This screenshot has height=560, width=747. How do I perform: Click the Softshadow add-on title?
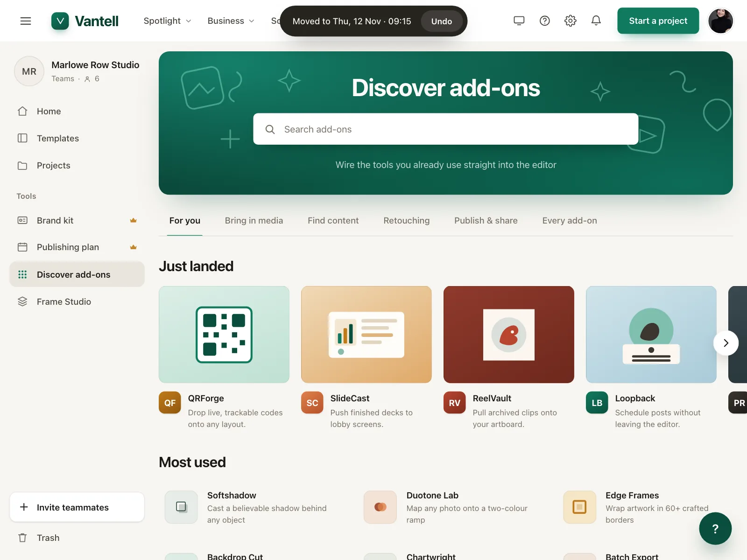point(232,496)
